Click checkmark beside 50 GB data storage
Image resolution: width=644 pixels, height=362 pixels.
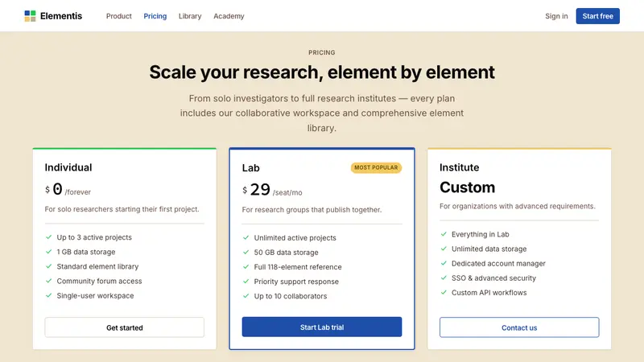click(x=246, y=252)
